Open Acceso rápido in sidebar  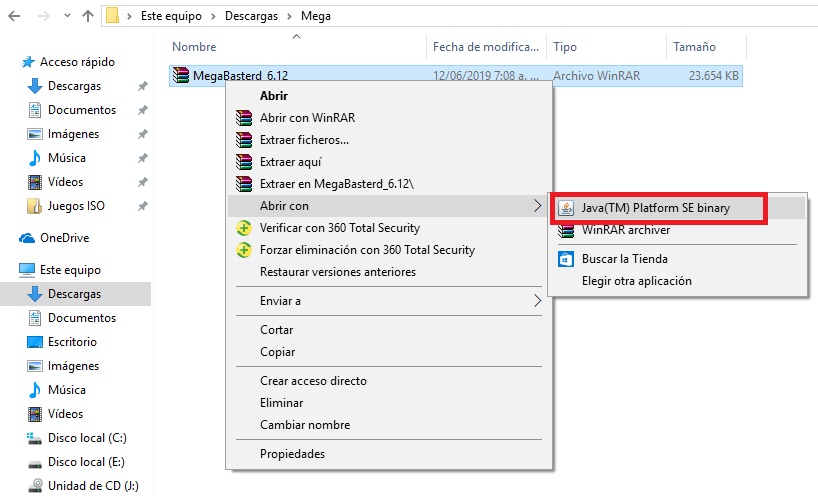pos(77,62)
